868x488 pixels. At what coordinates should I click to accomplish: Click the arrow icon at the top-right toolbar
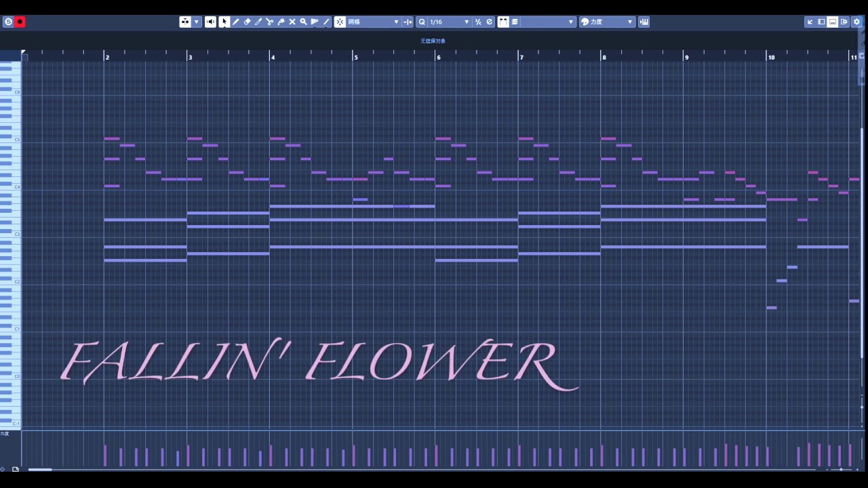coord(810,22)
